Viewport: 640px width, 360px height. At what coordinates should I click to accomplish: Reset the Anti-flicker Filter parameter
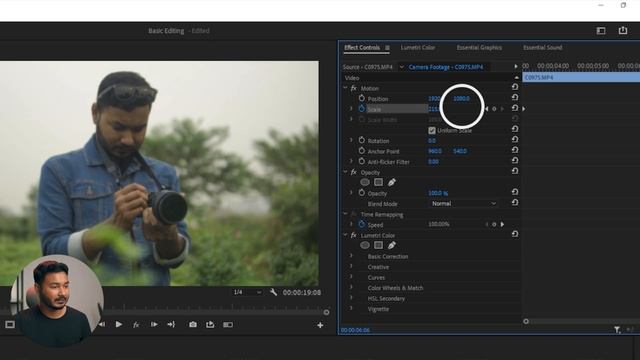[x=515, y=161]
